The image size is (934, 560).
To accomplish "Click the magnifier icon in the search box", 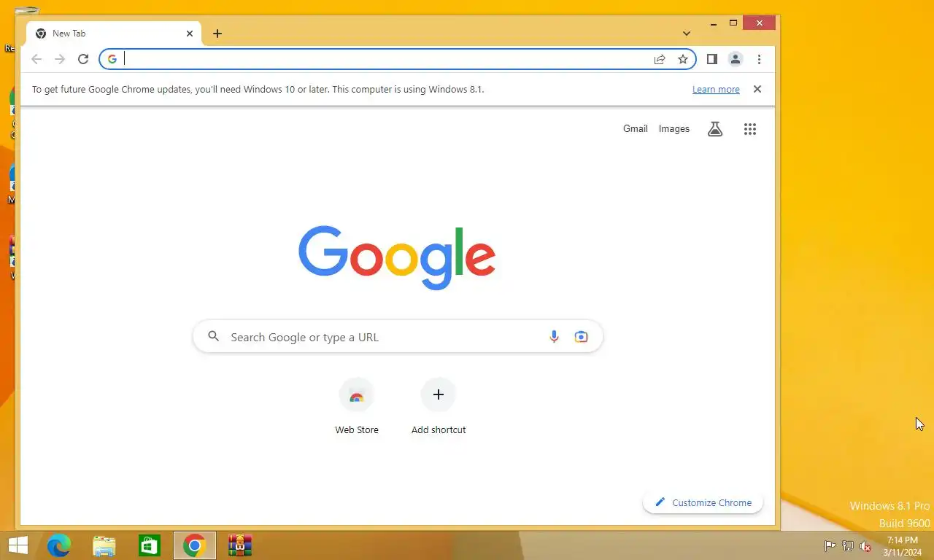I will tap(214, 336).
